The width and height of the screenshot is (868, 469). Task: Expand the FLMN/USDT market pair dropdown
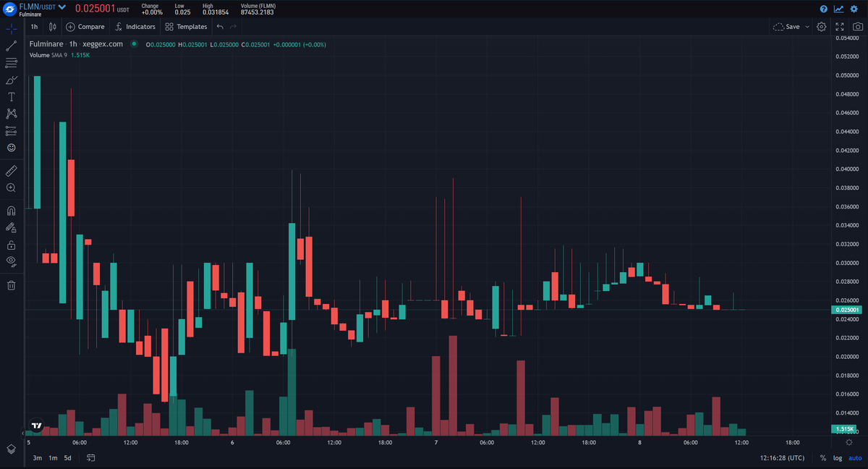(62, 7)
